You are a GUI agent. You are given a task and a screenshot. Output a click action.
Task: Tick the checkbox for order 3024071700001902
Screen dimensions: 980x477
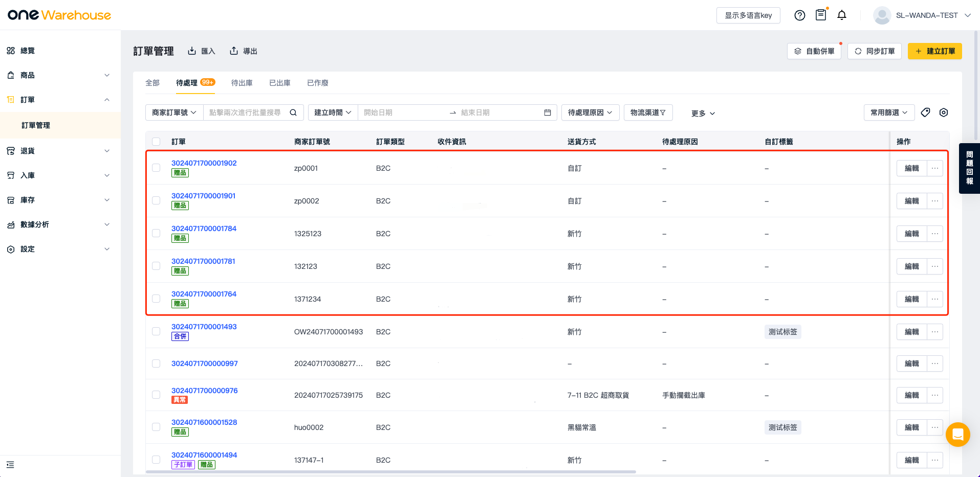tap(156, 168)
